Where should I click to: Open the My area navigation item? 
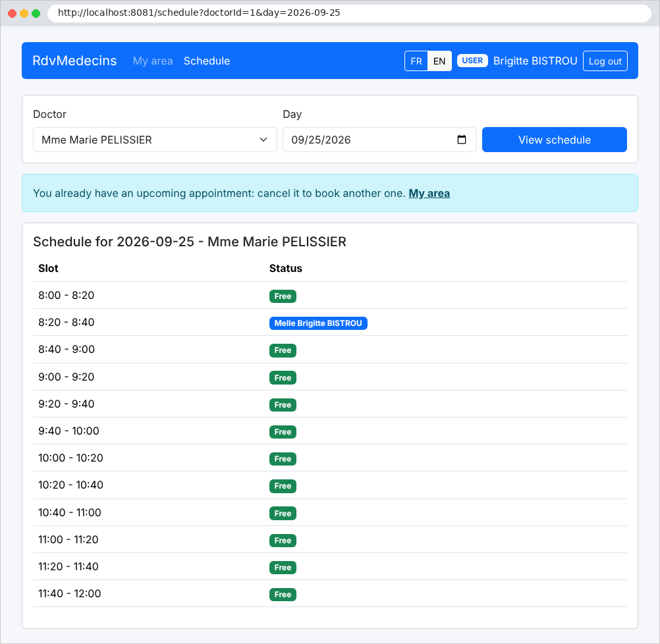point(153,61)
